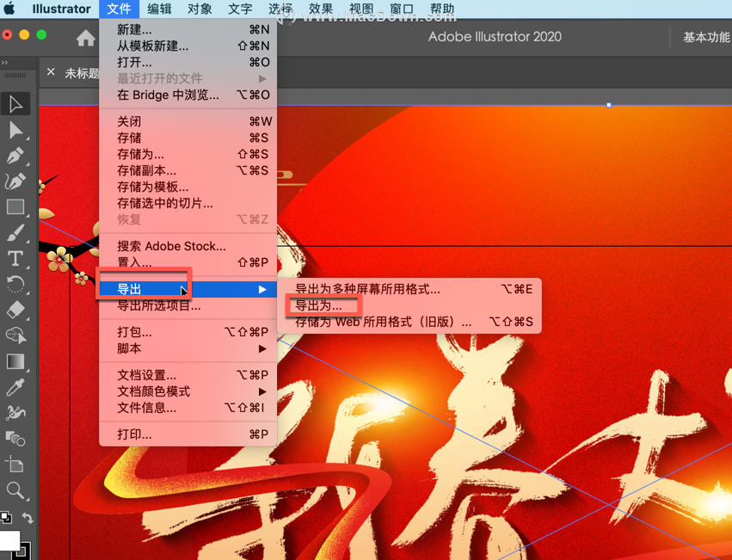
Task: Select the Blend tool
Action: pos(15,439)
